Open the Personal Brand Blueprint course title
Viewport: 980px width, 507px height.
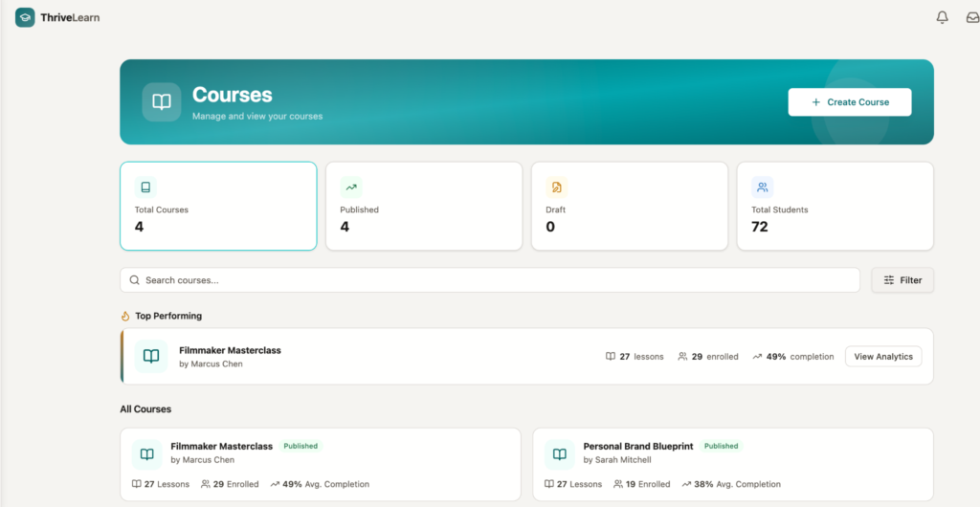click(x=637, y=447)
